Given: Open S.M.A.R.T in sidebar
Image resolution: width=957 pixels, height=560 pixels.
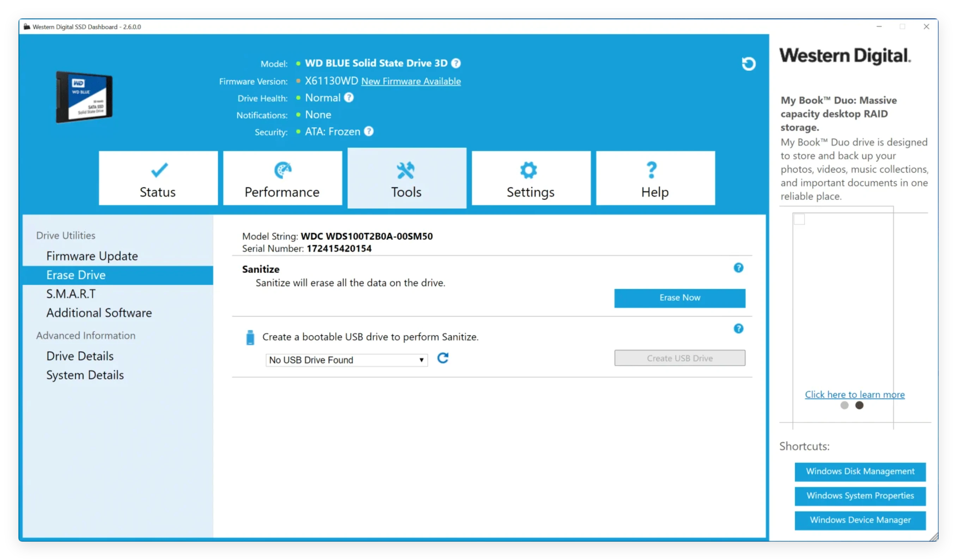Looking at the screenshot, I should coord(118,294).
